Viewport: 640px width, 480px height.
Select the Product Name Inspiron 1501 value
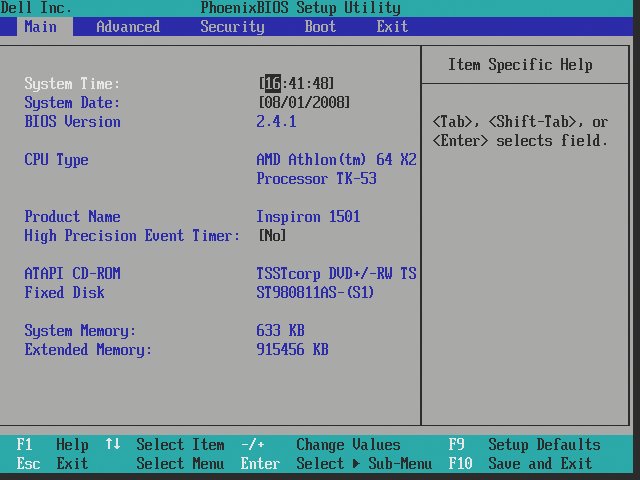308,217
